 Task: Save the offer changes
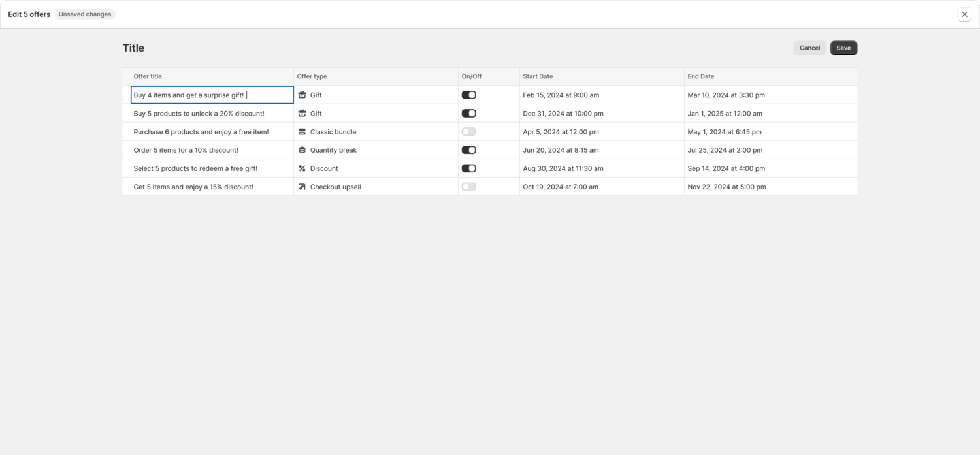843,48
